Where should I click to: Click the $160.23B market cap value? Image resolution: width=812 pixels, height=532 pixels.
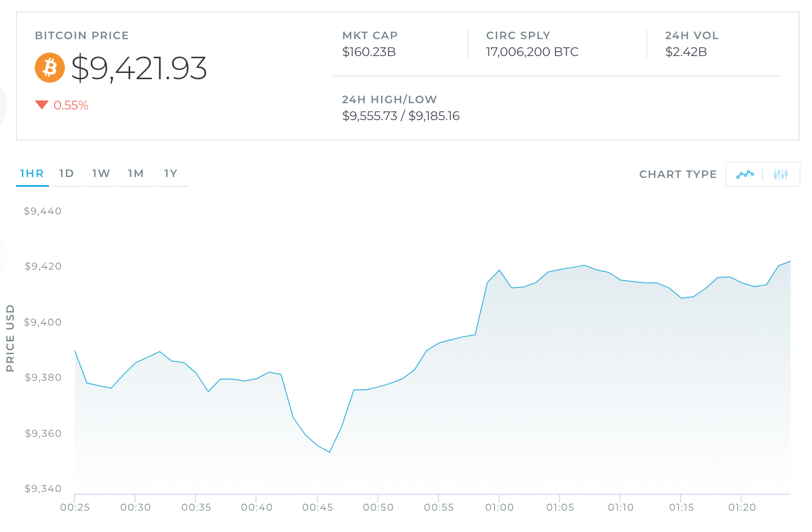(369, 52)
